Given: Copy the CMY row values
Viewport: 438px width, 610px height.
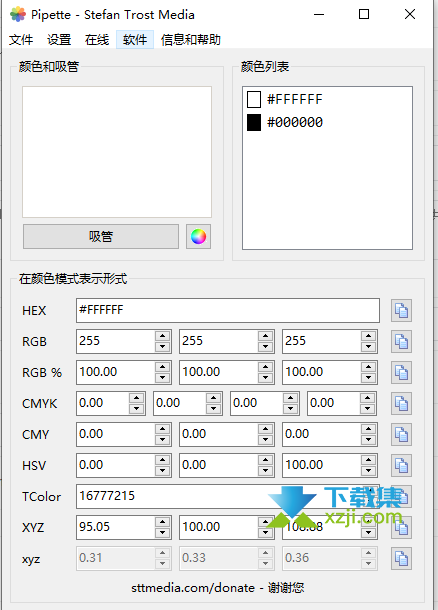Looking at the screenshot, I should [x=401, y=434].
